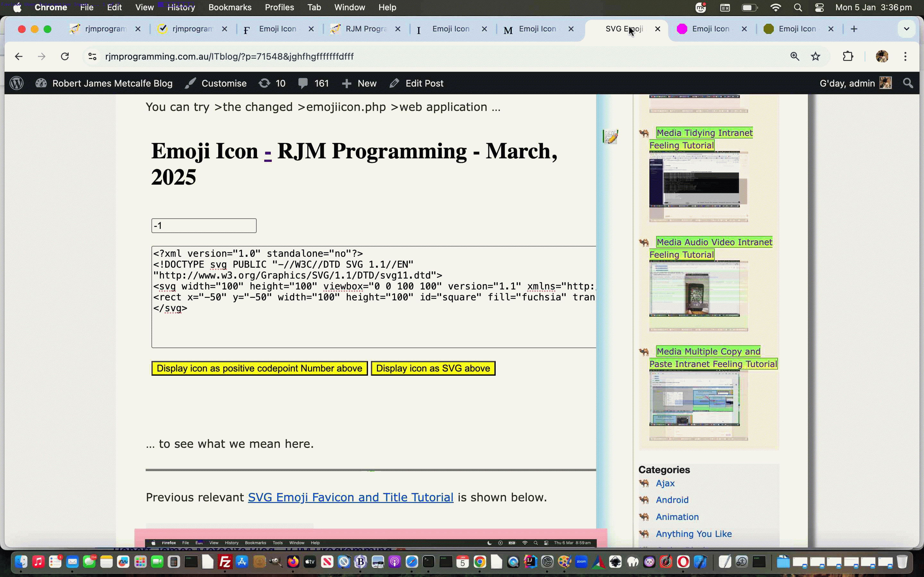Screen dimensions: 924x577
Task: Open the Chrome three-dot menu
Action: tap(905, 56)
